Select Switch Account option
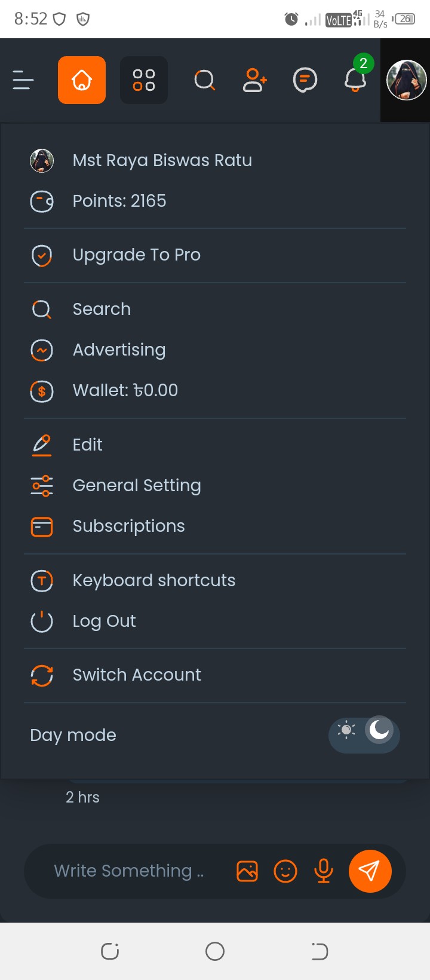 point(215,675)
